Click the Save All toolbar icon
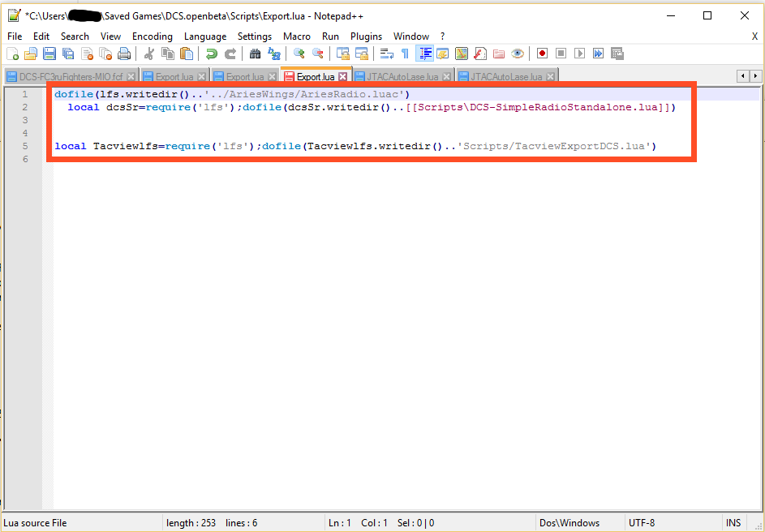Viewport: 765px width, 532px height. pyautogui.click(x=68, y=54)
